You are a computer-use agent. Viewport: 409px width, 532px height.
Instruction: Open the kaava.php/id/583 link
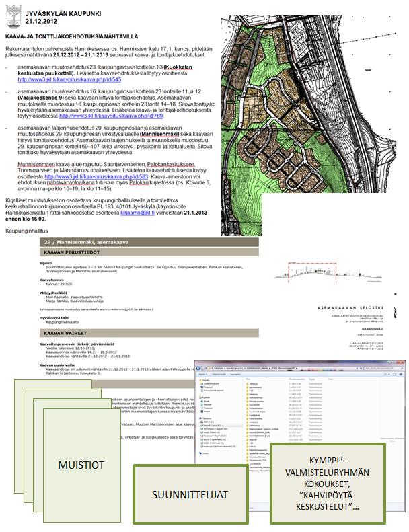[96, 176]
